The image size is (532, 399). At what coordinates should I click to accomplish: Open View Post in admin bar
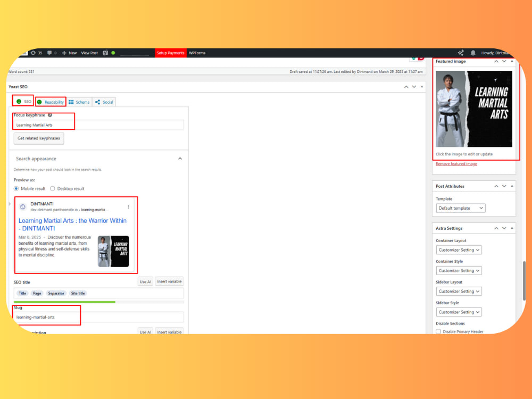tap(89, 53)
